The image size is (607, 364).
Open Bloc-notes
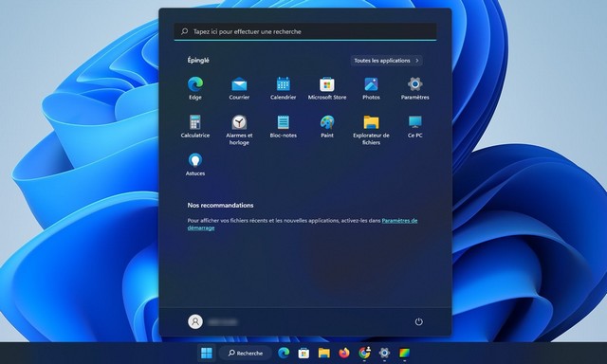point(283,126)
